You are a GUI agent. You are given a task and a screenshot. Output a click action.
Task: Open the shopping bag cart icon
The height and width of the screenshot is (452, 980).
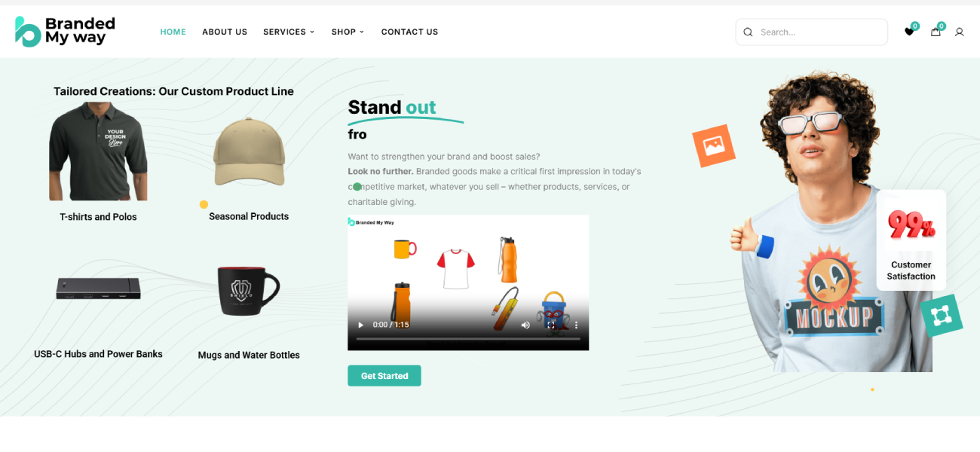pyautogui.click(x=936, y=32)
